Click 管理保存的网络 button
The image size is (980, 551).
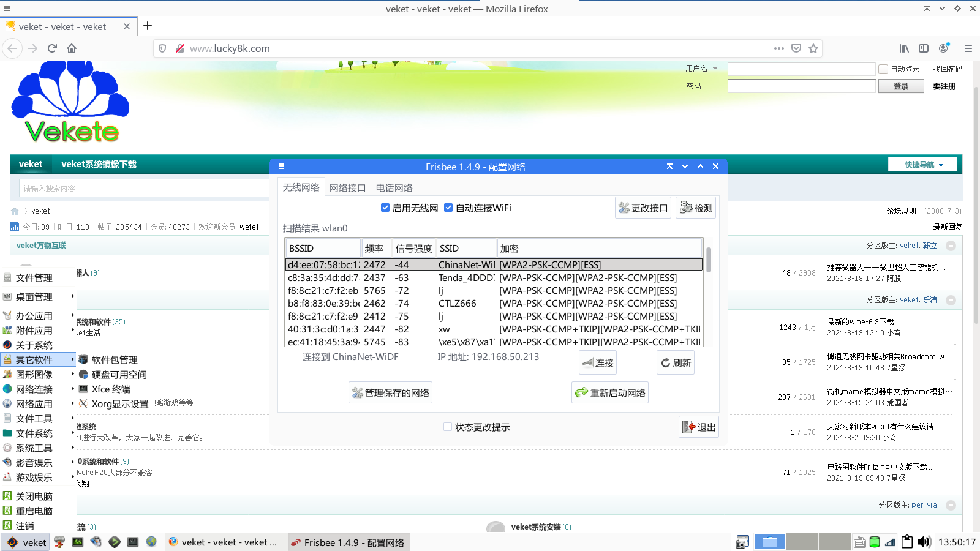tap(391, 392)
